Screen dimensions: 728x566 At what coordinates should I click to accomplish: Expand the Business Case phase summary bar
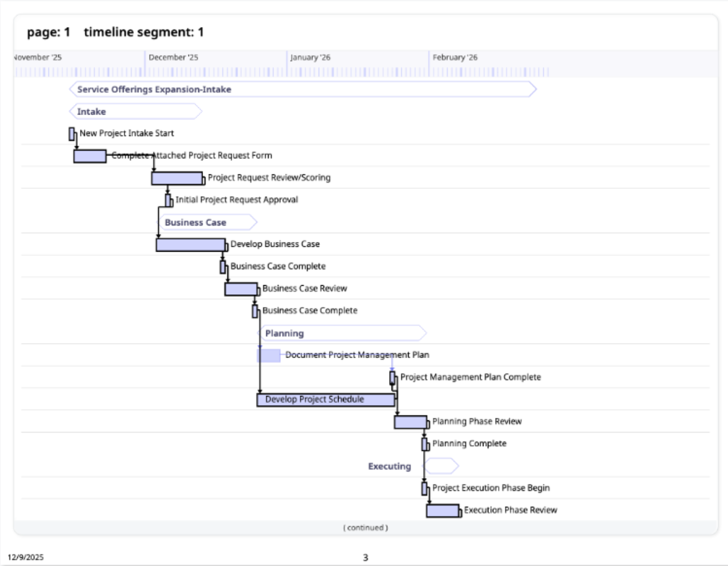click(x=207, y=223)
